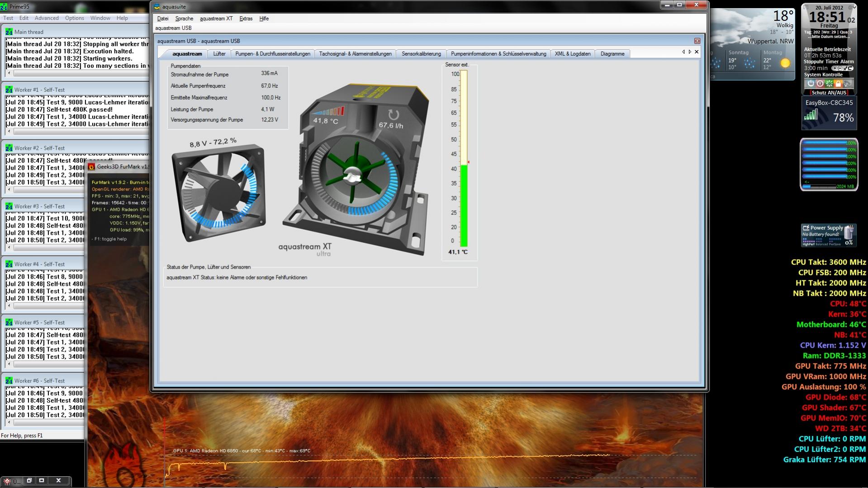The image size is (868, 488).
Task: Click the Prime95 title bar icon
Action: pyautogui.click(x=4, y=7)
